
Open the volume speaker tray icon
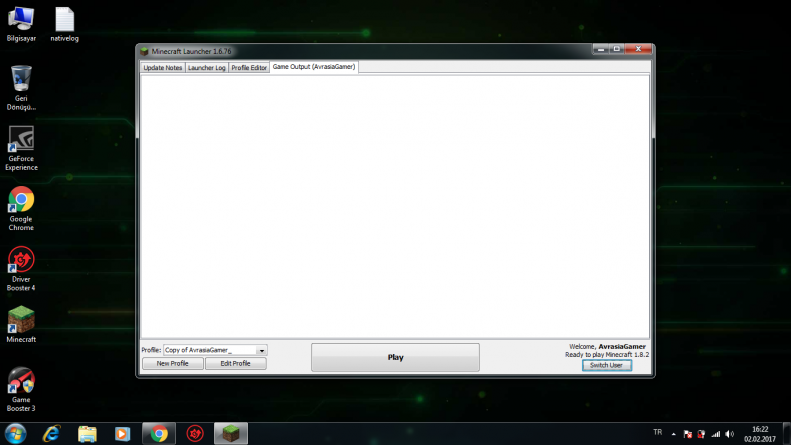pos(729,434)
